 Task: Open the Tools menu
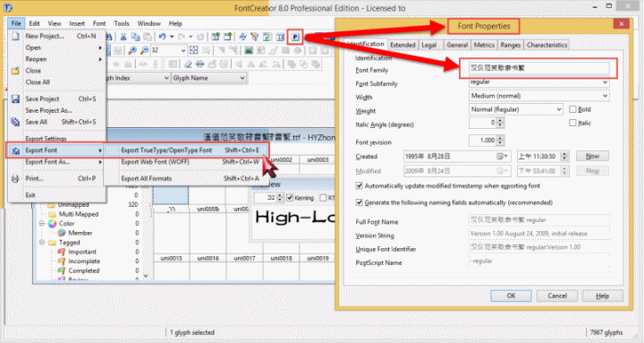click(x=121, y=23)
